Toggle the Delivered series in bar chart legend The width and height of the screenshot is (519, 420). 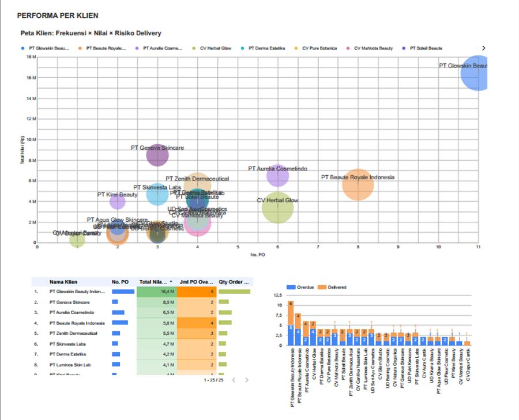(332, 287)
